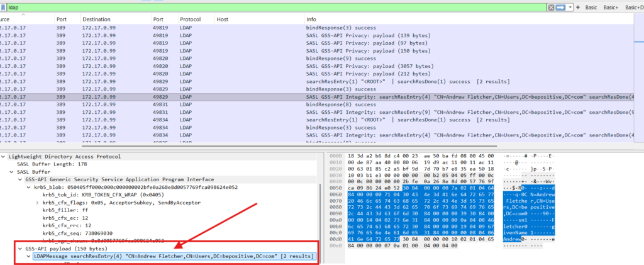Collapse the krb5_blob tree node

click(28, 188)
